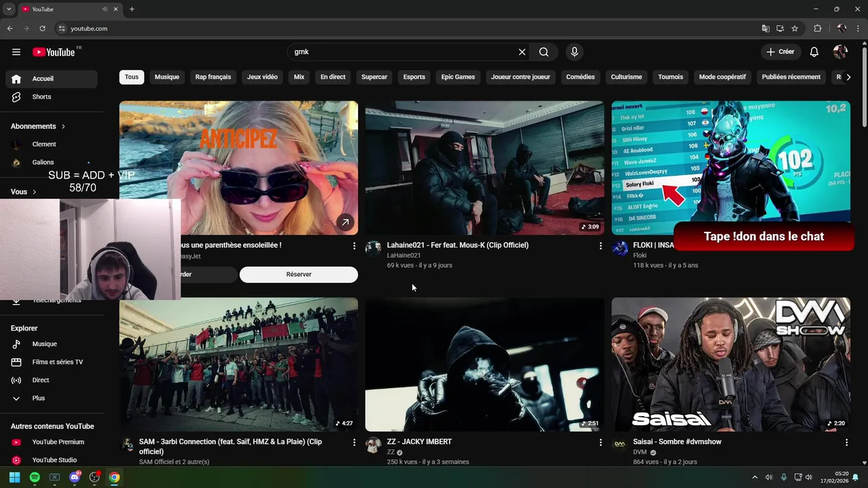Image resolution: width=868 pixels, height=488 pixels.
Task: Play Saisai Sombre dvmshow thumbnail
Action: point(730,364)
